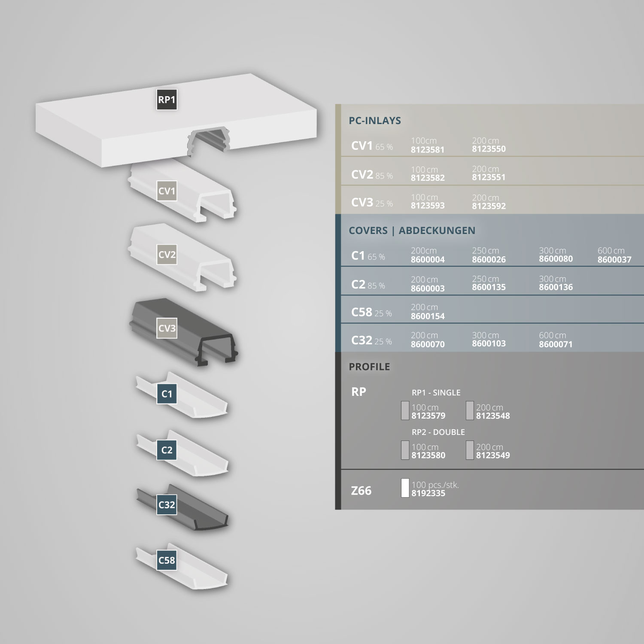Click the PC-INLAYS section header
Image resolution: width=644 pixels, height=644 pixels.
[x=374, y=121]
